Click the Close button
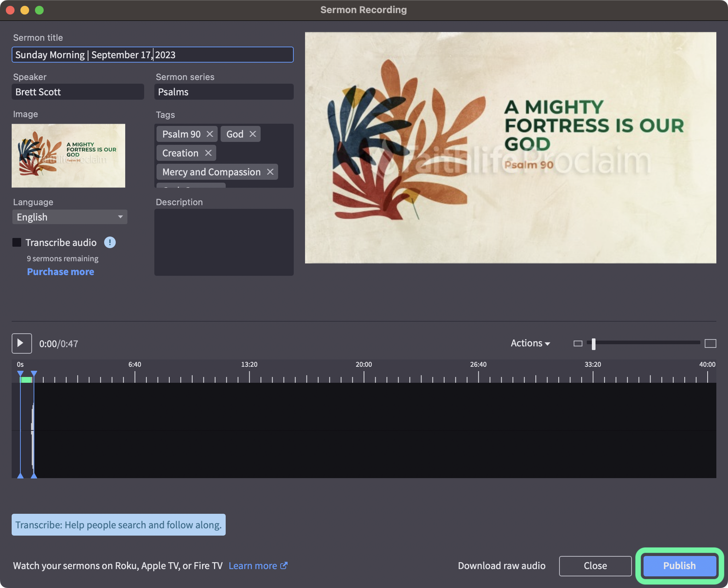 pyautogui.click(x=595, y=565)
